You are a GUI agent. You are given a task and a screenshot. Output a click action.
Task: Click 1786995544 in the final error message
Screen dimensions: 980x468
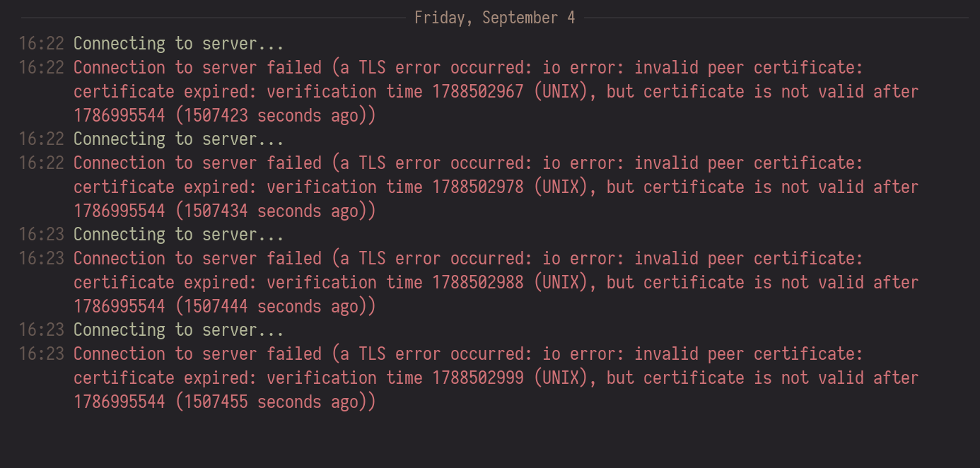coord(119,402)
